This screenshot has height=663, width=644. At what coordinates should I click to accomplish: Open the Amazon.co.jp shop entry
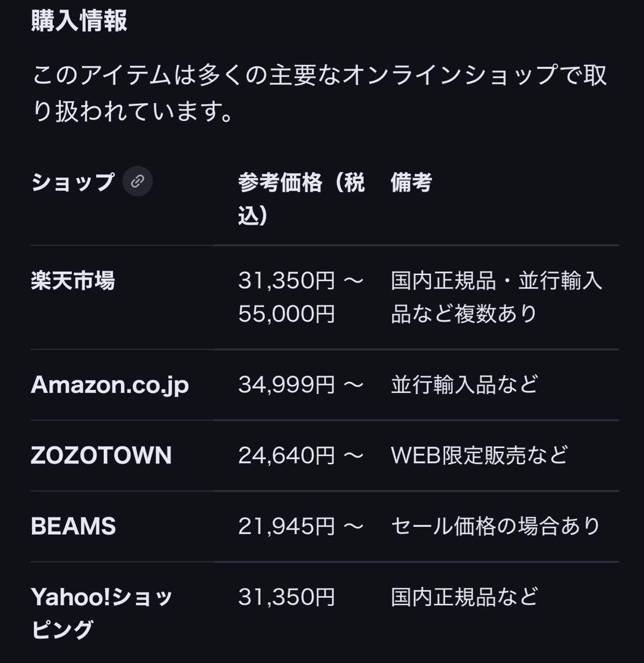pos(109,385)
